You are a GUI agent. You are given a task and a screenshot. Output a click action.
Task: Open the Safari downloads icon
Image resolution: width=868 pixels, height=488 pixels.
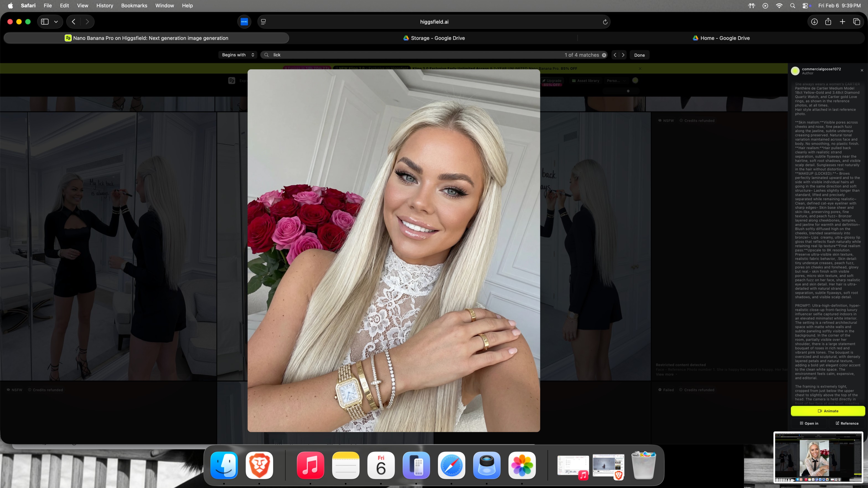pos(814,22)
